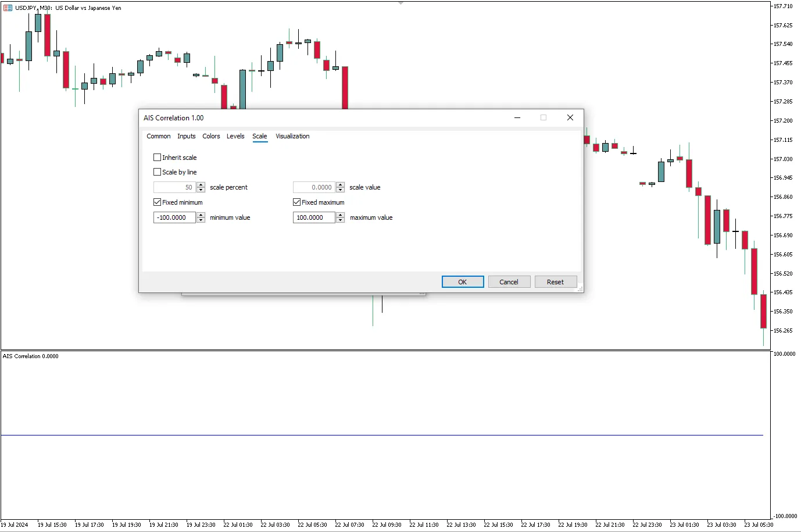Open the Common tab
This screenshot has height=532, width=801.
coord(159,136)
